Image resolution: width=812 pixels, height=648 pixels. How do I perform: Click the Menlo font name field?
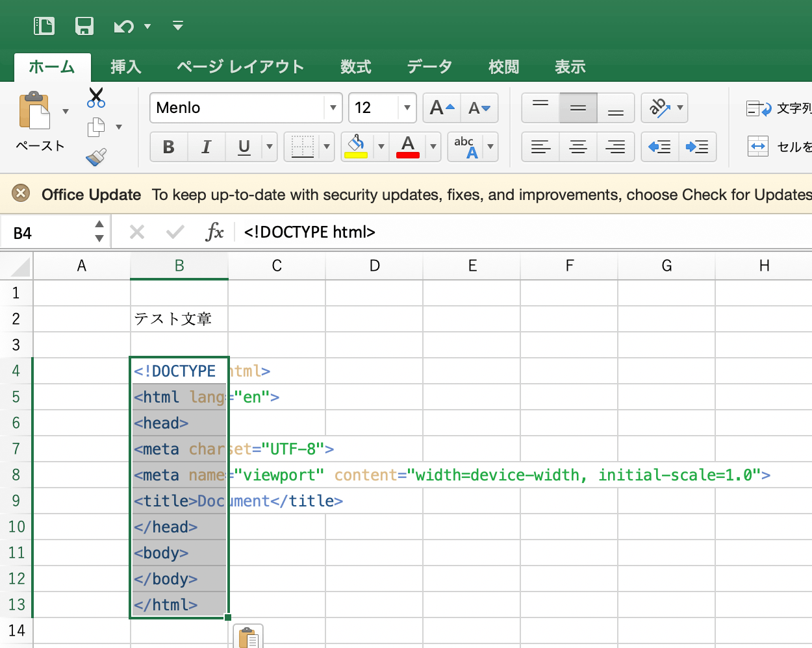[x=237, y=108]
